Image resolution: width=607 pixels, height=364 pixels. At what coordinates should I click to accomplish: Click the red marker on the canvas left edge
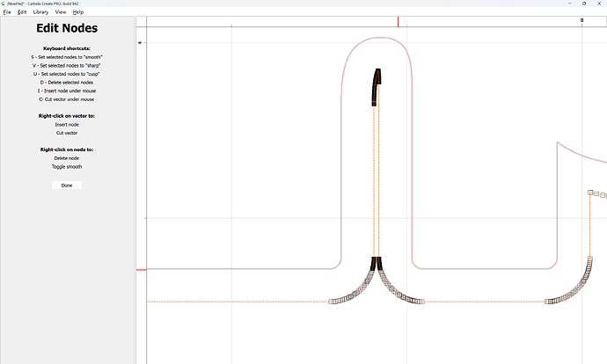140,269
